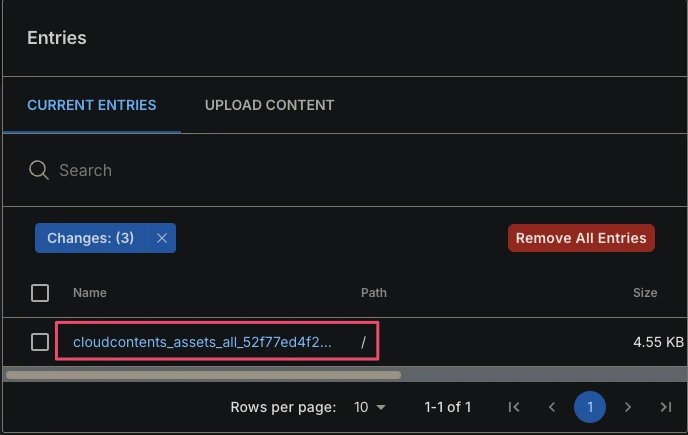Open the cloudcontents_assets_all_52f77ed4f2 entry link
Screen dimensions: 688x435
coord(202,342)
